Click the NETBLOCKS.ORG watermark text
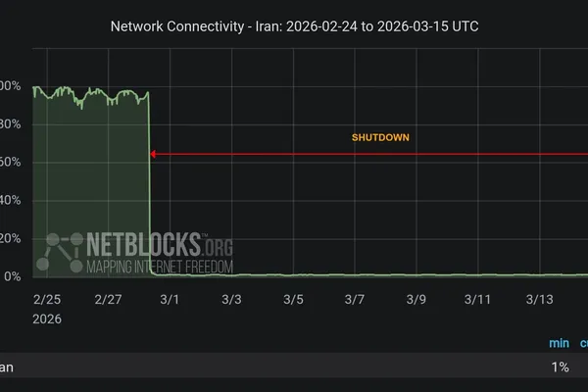The image size is (588, 392). (147, 243)
